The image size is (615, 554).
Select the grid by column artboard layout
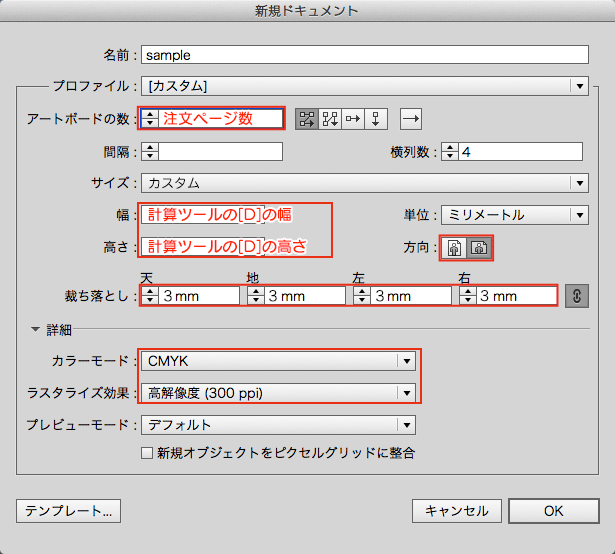[x=329, y=118]
